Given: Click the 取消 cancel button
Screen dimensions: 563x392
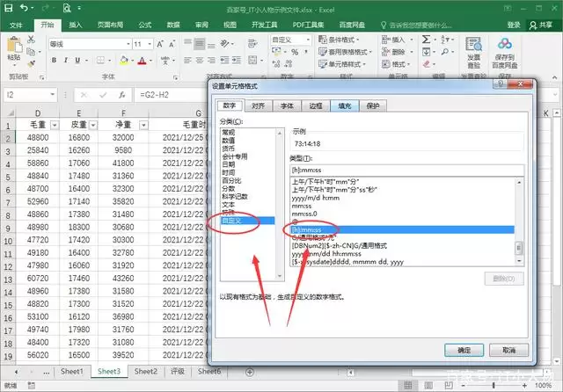Looking at the screenshot, I should coord(508,350).
